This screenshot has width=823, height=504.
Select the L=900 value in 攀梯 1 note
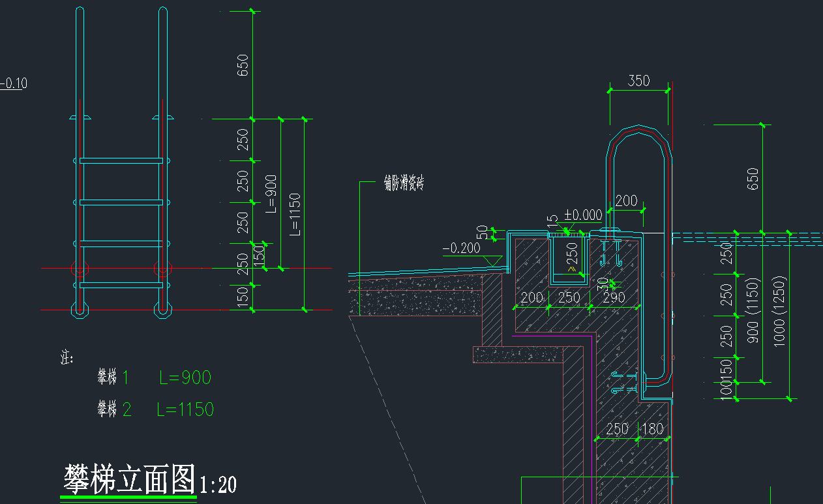click(185, 378)
